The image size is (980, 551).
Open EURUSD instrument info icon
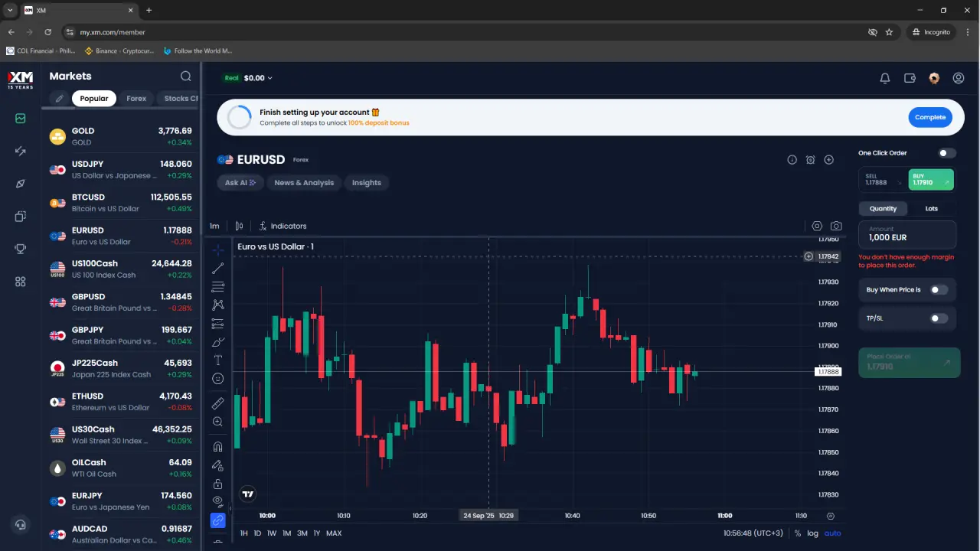792,160
